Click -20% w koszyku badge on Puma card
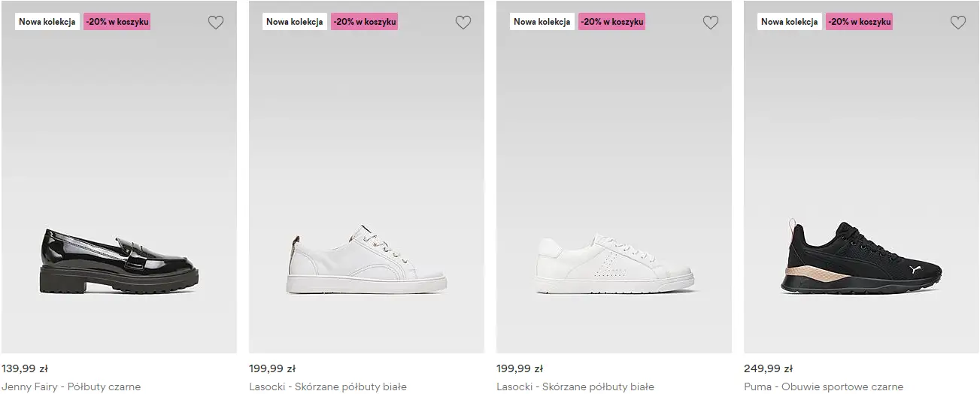The height and width of the screenshot is (394, 980). (x=860, y=22)
